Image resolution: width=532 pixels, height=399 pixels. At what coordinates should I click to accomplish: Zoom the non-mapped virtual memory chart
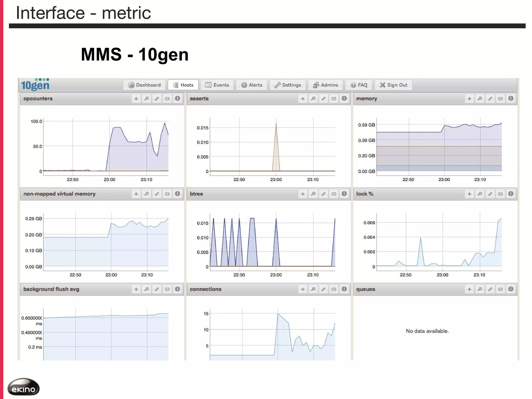147,194
